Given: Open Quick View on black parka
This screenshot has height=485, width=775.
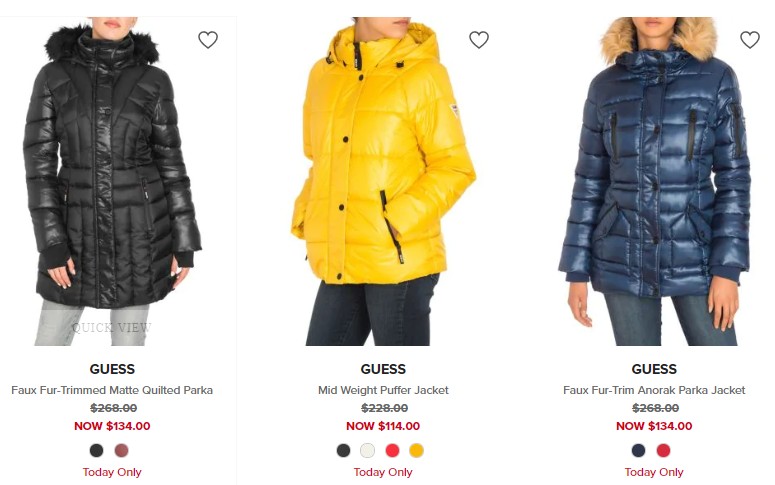Looking at the screenshot, I should (x=112, y=327).
